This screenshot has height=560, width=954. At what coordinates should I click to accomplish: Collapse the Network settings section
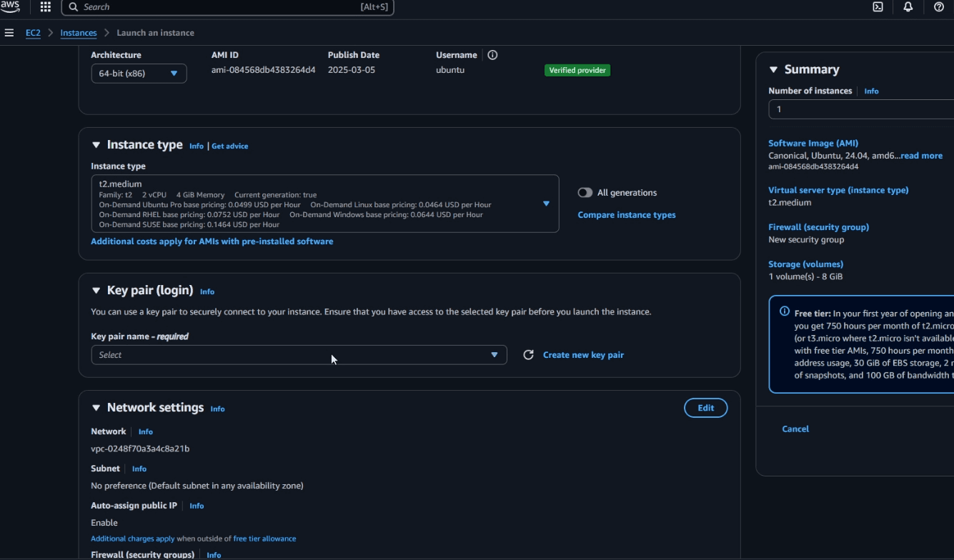point(96,408)
